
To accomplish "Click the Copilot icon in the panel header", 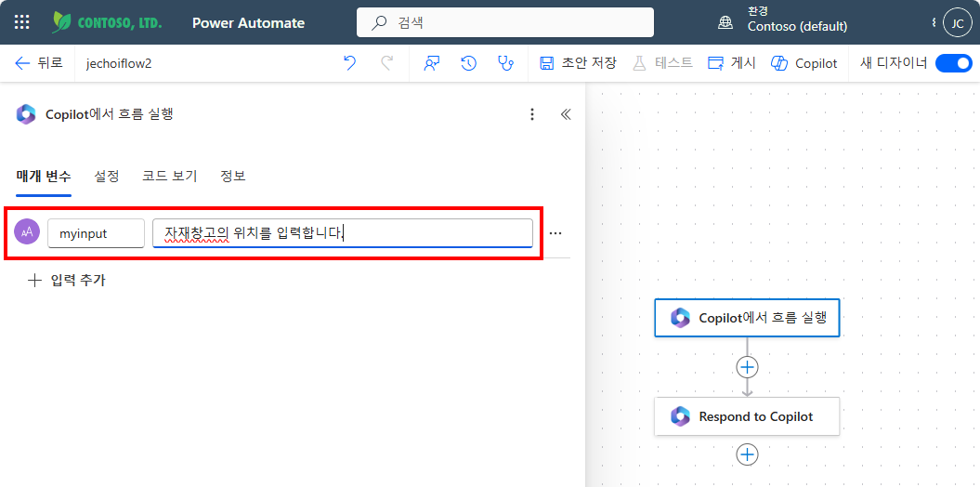I will coord(26,114).
